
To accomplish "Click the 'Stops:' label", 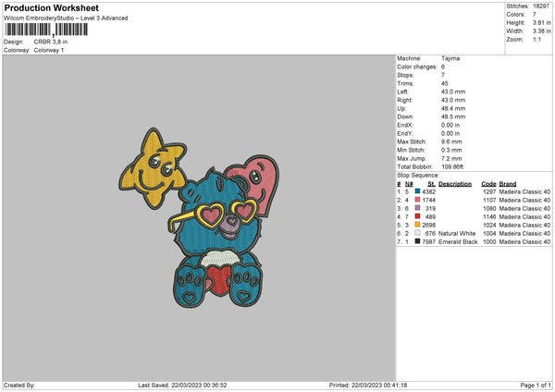I will point(405,75).
